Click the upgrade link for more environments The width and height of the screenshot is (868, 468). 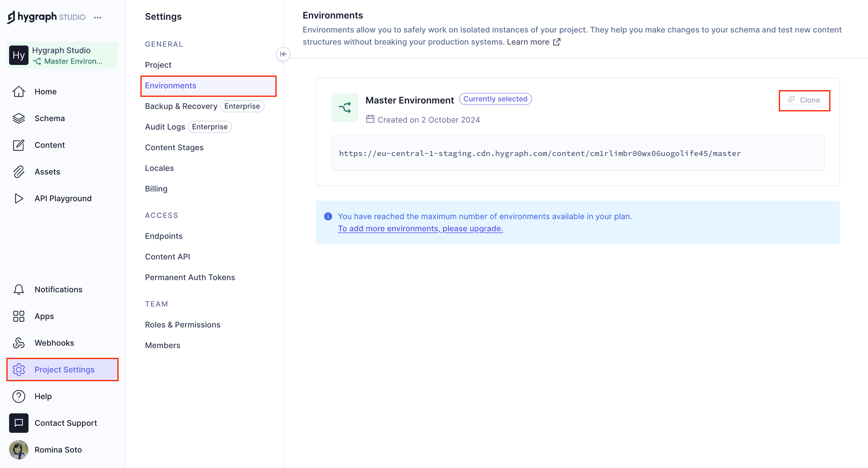tap(420, 228)
